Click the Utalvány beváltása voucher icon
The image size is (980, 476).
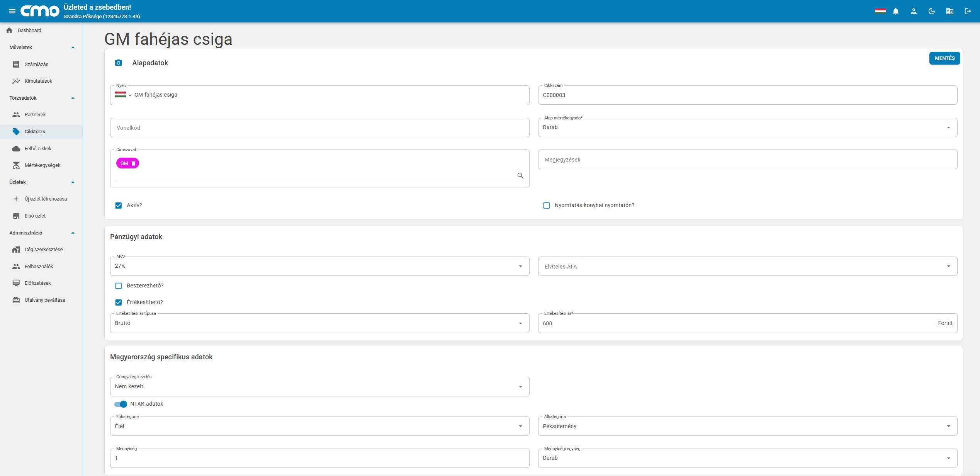pyautogui.click(x=16, y=300)
